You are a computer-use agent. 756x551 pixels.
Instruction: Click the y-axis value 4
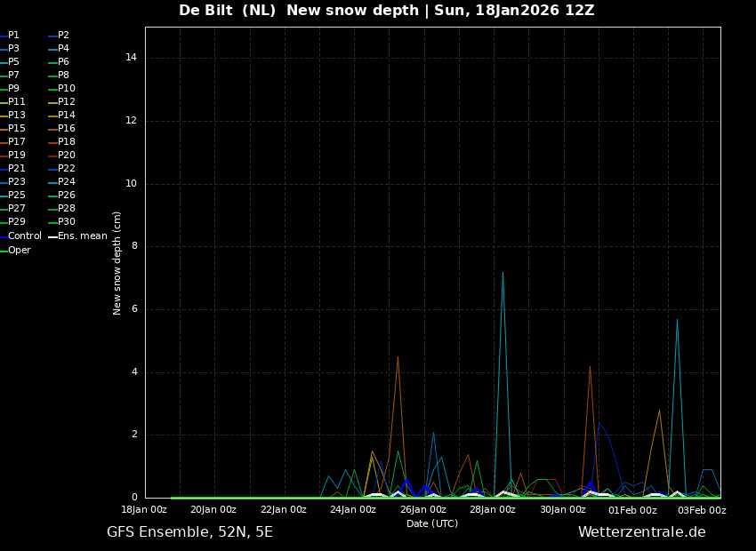click(x=134, y=371)
